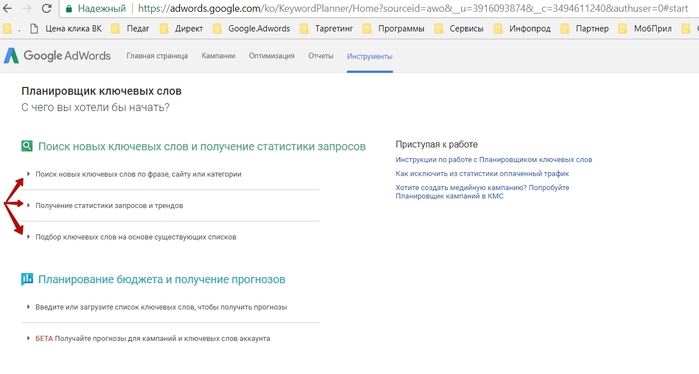The width and height of the screenshot is (699, 374).
Task: Open Инструкции по работе с Планировщиком link
Action: pos(493,160)
